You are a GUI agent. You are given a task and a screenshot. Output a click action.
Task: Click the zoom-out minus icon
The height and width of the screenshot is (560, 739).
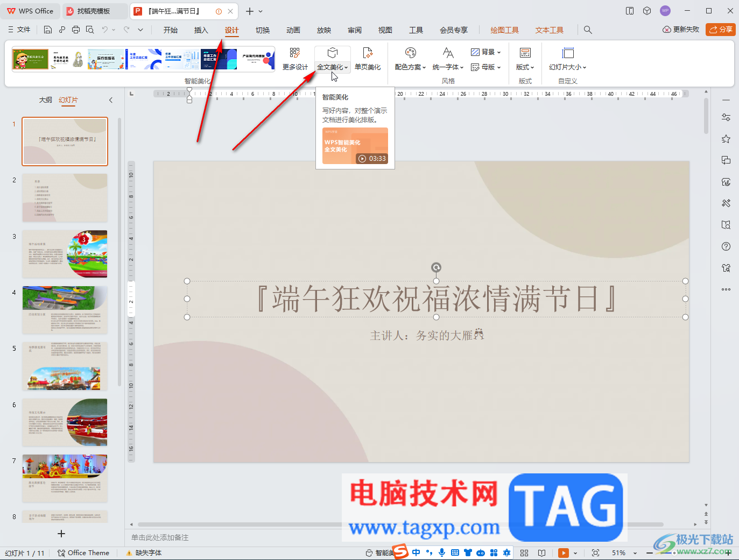tap(650, 553)
